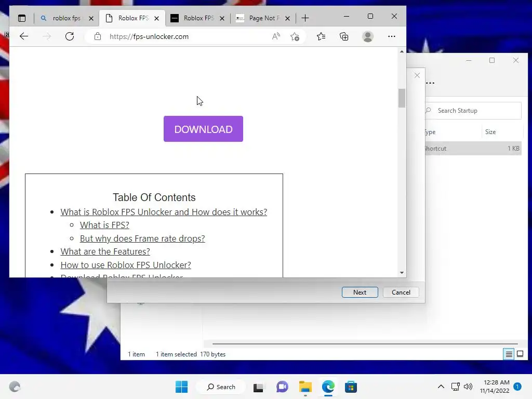Open Edge Settings and more ellipsis menu

(392, 36)
